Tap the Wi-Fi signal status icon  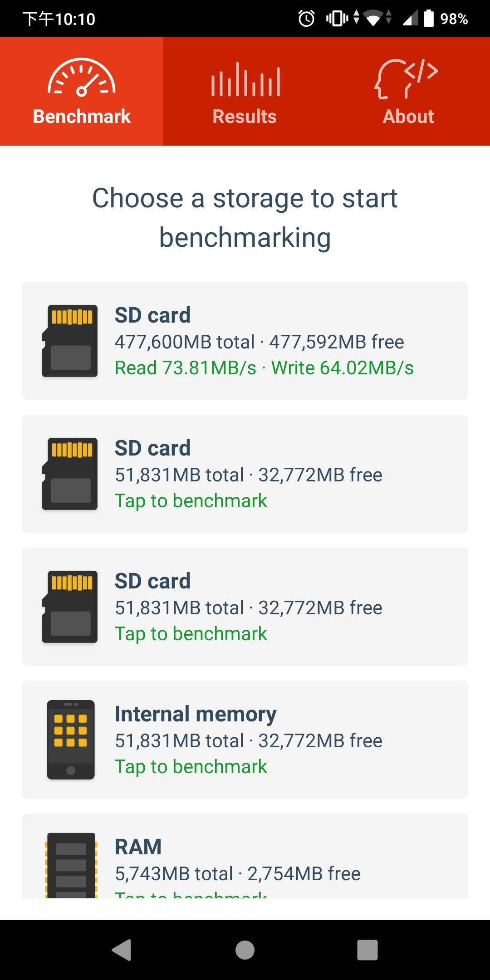[373, 19]
